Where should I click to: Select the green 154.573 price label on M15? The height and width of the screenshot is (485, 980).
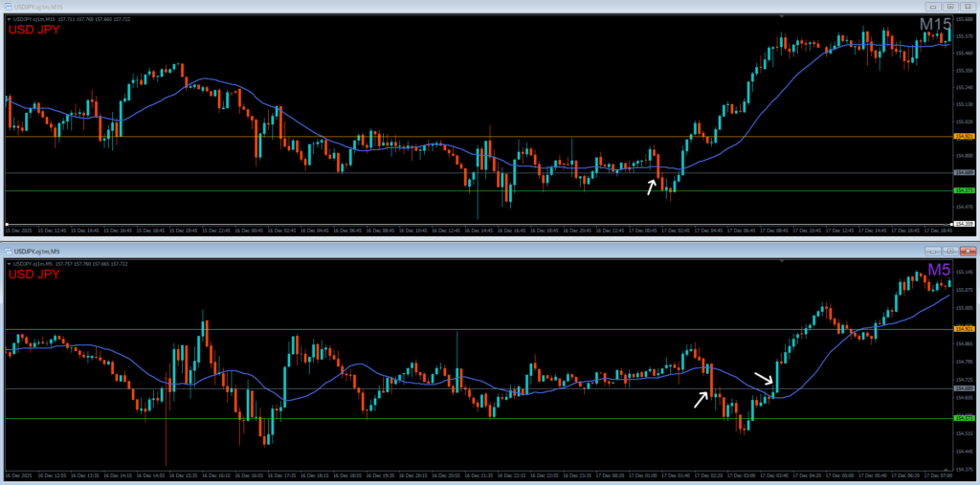coord(965,190)
